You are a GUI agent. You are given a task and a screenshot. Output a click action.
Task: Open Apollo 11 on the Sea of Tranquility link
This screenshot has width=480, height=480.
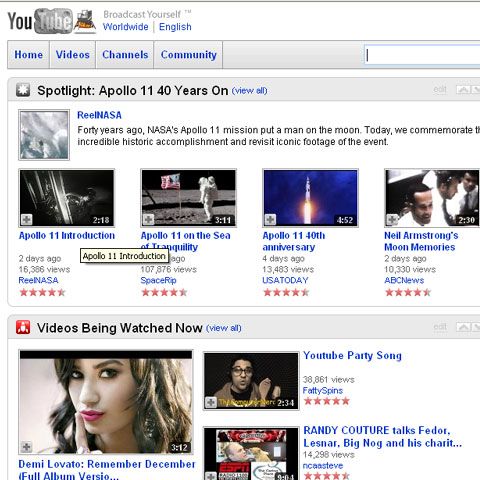coord(185,241)
